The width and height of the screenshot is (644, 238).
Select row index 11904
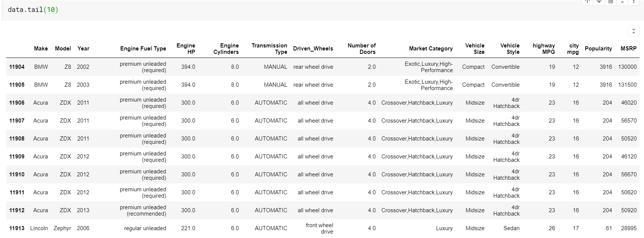tap(17, 67)
